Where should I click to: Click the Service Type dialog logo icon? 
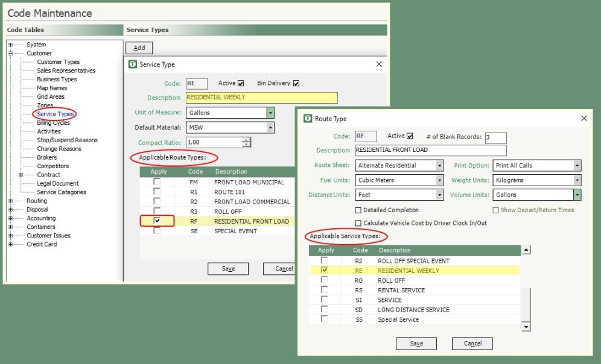click(x=133, y=64)
